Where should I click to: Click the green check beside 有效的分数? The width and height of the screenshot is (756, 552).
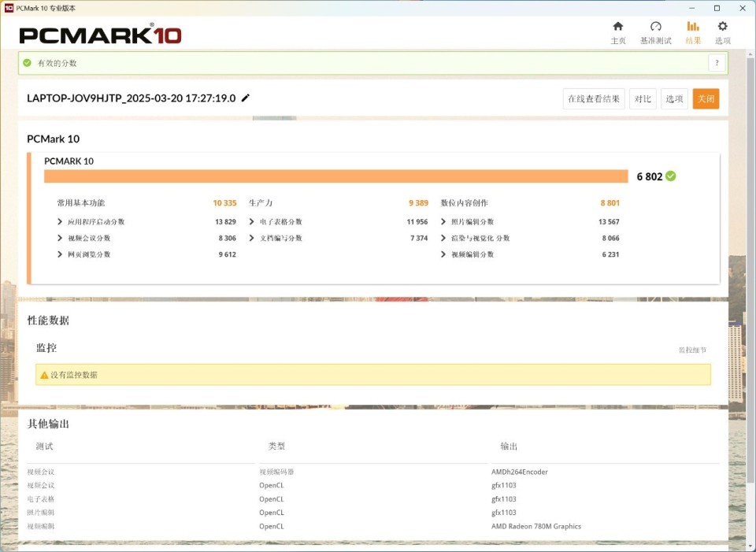click(27, 63)
